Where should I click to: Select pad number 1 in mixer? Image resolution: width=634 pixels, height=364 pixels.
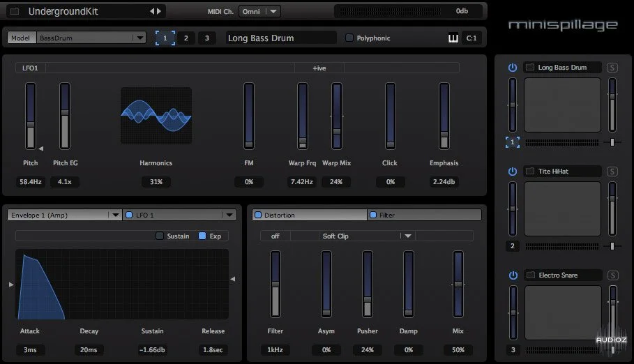coord(513,142)
